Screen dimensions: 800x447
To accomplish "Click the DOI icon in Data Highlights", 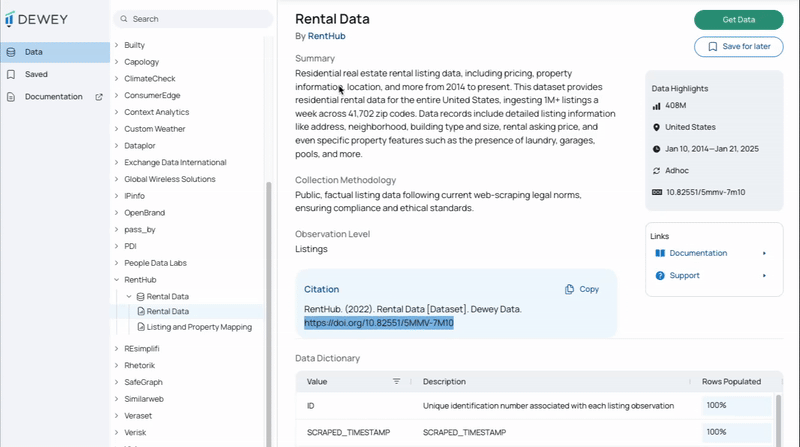I will click(657, 192).
